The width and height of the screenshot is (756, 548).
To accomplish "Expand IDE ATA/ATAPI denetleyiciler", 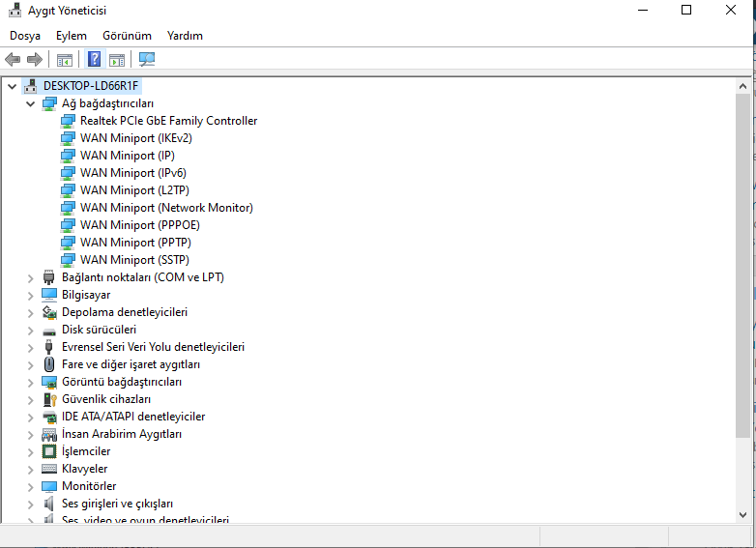I will click(x=30, y=418).
